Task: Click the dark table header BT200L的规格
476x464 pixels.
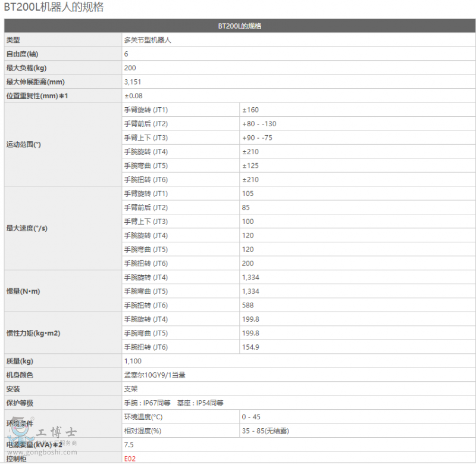Action: pos(240,26)
